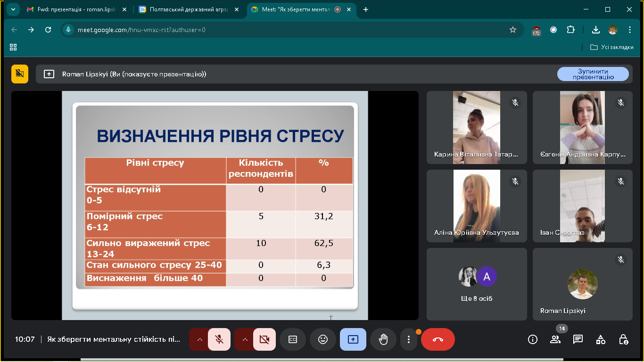The image size is (644, 362).
Task: Open the host controls lock icon
Action: click(x=623, y=339)
